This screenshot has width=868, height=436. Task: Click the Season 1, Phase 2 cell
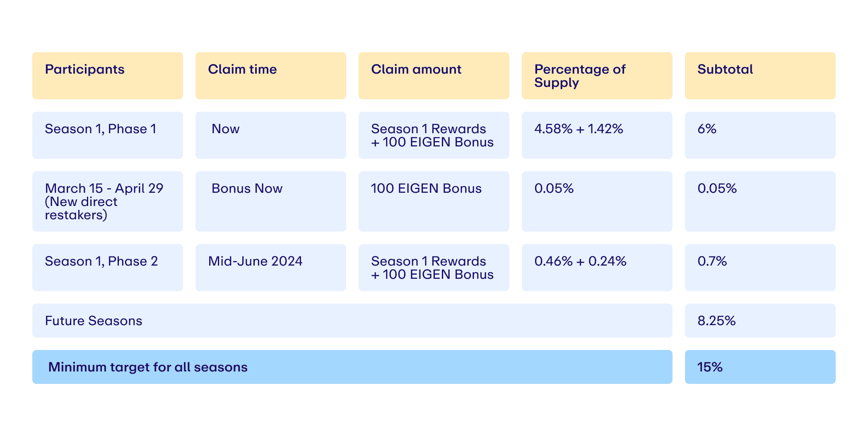click(x=107, y=267)
